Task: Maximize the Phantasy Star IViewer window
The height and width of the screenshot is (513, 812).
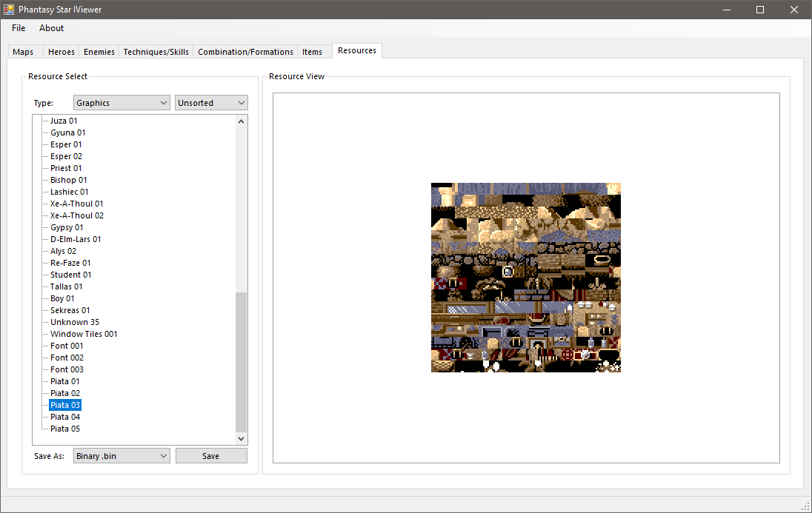Action: [760, 10]
